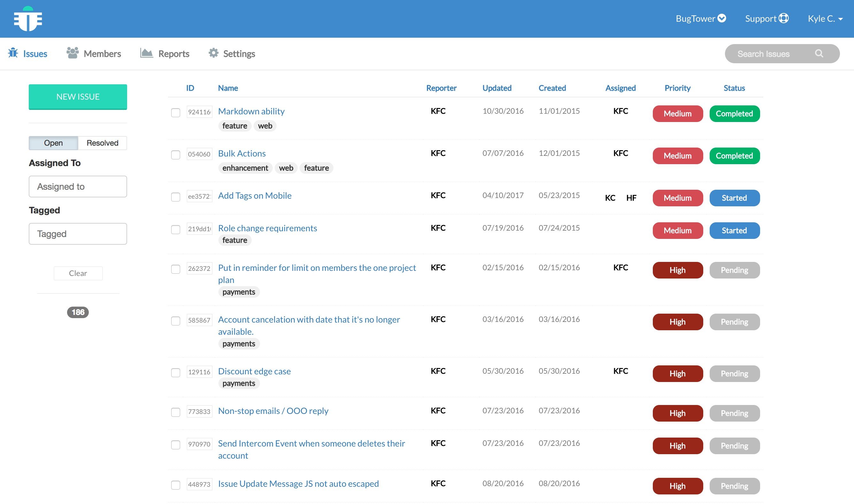Click the chart icon next to Reports
Screen dimensions: 854x504
(146, 53)
